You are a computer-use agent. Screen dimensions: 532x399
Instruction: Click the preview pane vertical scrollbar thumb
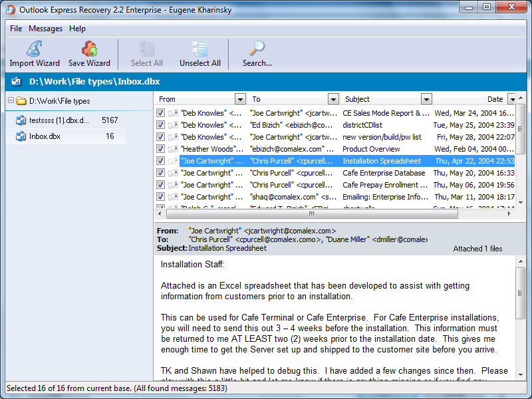tap(520, 293)
